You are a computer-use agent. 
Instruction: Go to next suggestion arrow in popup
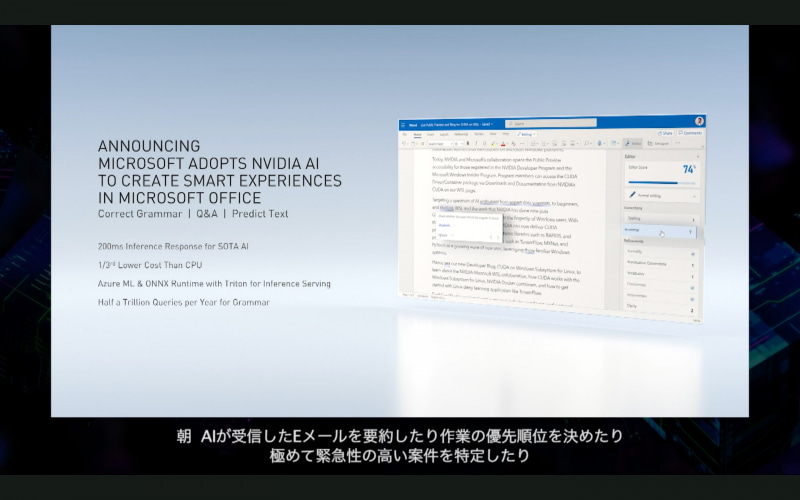(x=498, y=237)
